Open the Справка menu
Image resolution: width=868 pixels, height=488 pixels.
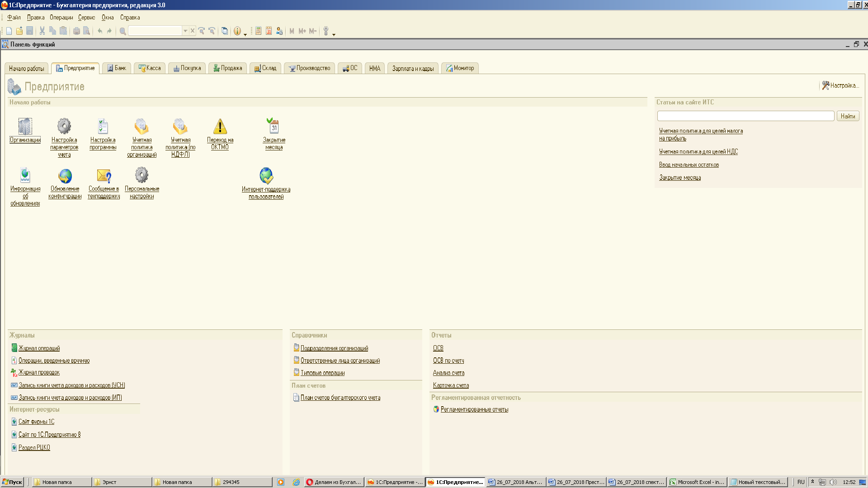[130, 17]
